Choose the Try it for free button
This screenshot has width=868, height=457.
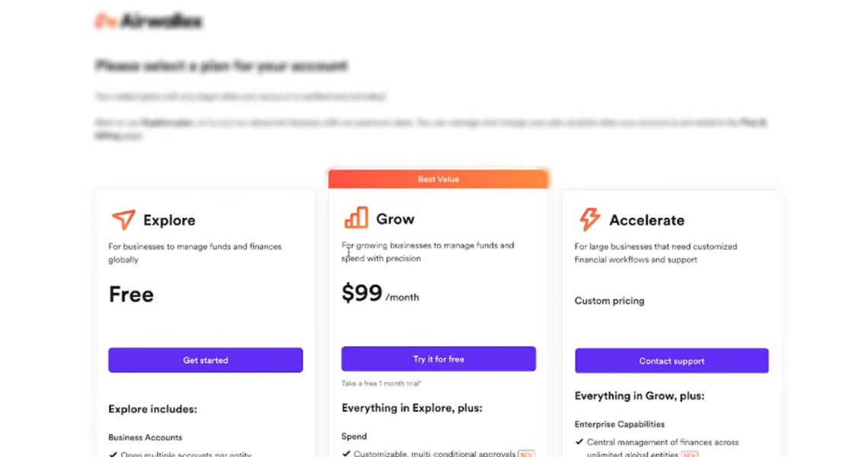coord(439,359)
